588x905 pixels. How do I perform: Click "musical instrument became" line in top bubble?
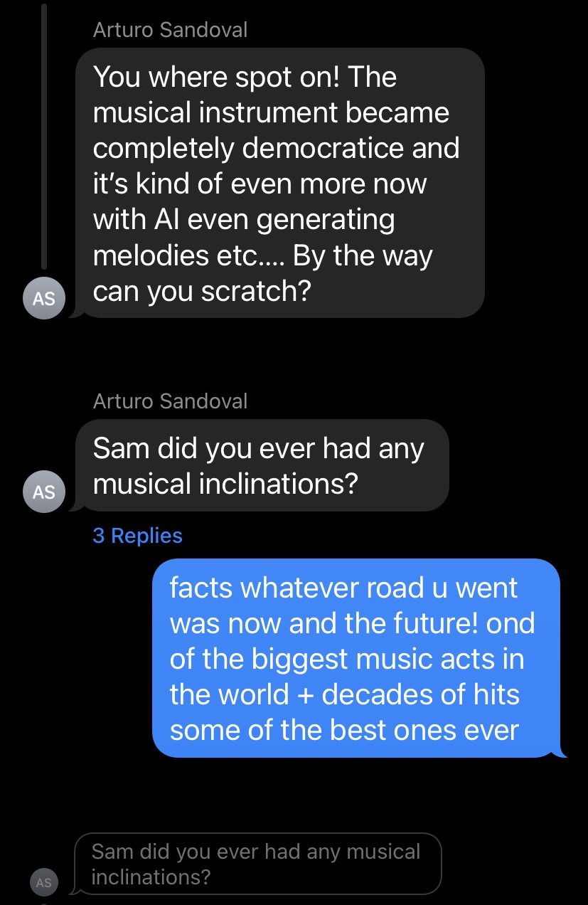pyautogui.click(x=272, y=112)
